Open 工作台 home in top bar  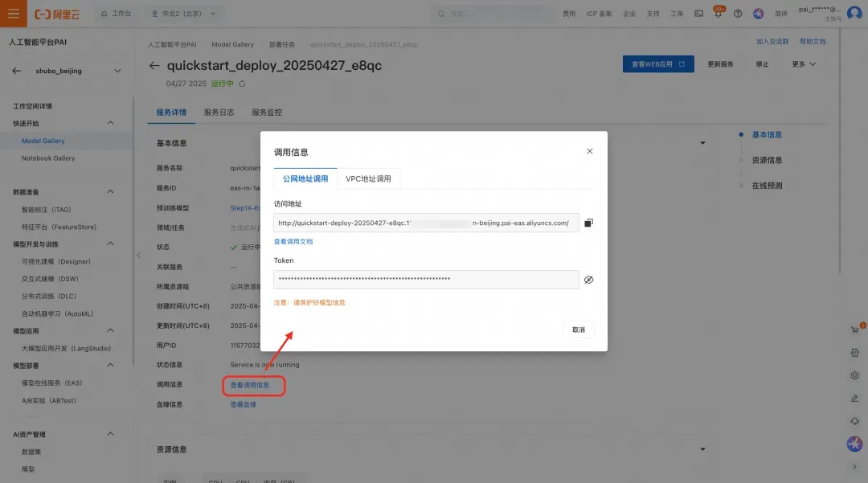coord(116,14)
